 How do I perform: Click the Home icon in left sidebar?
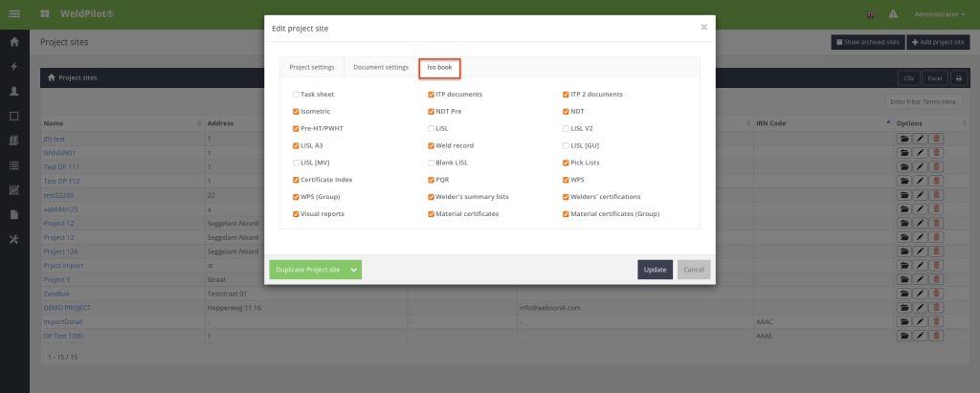click(14, 42)
